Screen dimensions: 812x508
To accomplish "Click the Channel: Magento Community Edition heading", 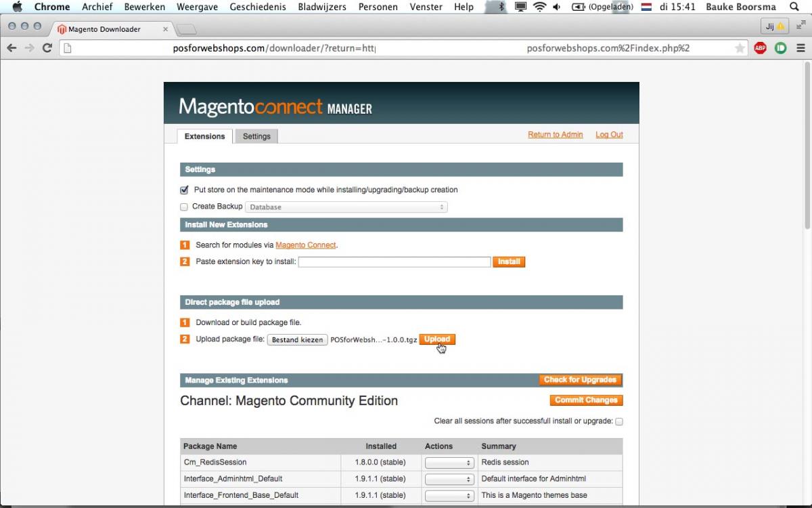I will pyautogui.click(x=289, y=401).
